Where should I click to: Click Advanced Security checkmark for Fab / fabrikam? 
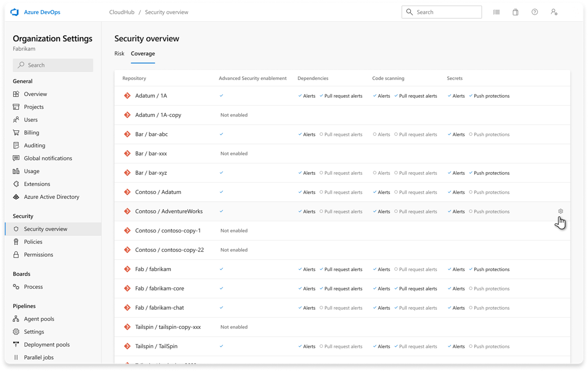pyautogui.click(x=221, y=269)
